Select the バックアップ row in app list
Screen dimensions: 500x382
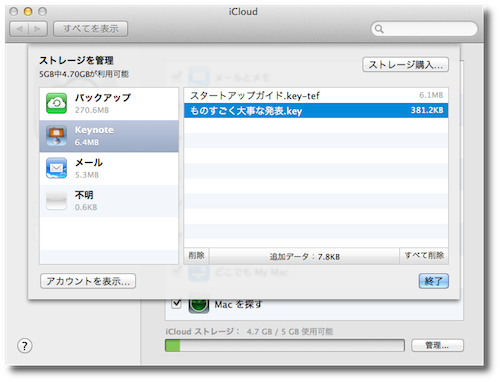point(109,104)
